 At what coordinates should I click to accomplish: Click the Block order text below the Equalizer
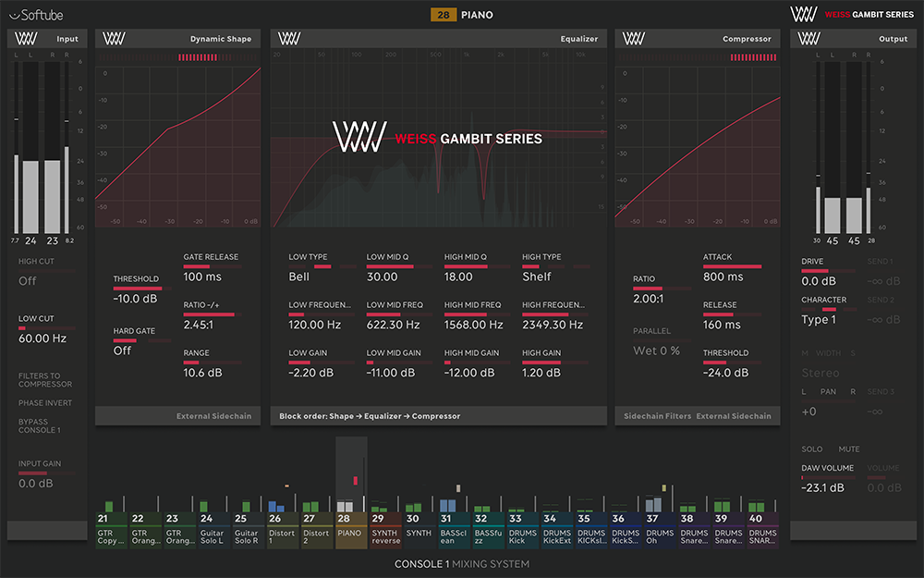pyautogui.click(x=370, y=416)
